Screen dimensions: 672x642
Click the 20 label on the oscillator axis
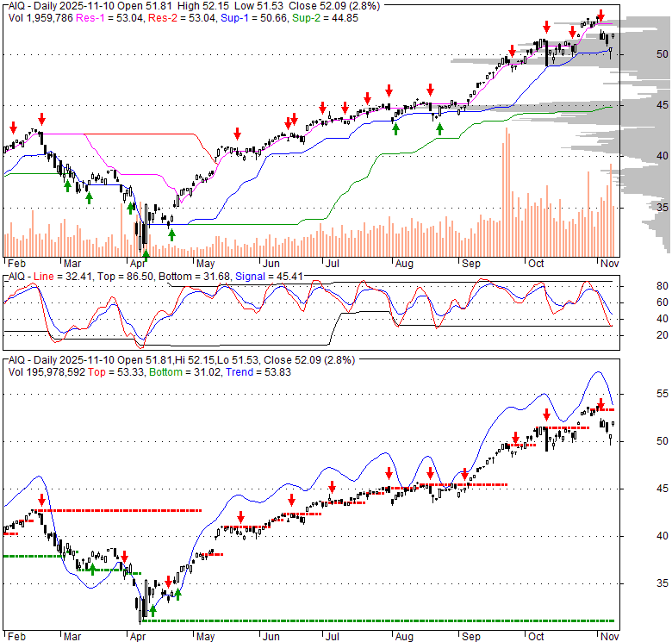tap(663, 335)
